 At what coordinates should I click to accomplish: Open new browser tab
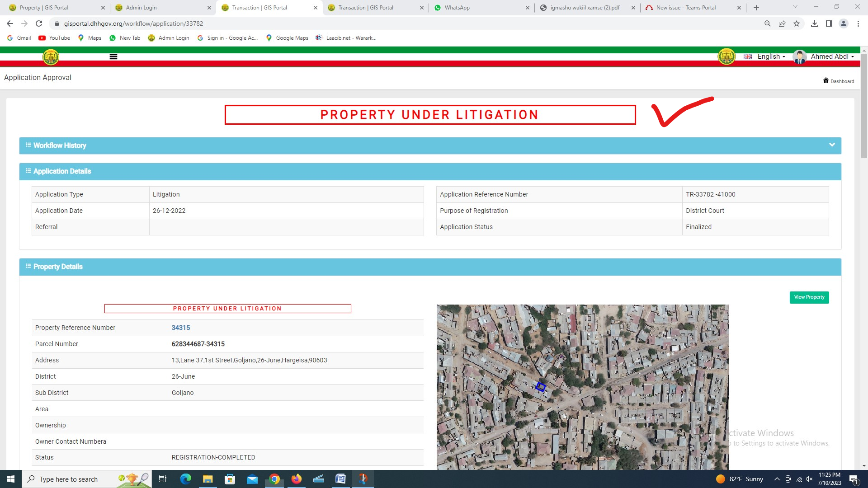pos(756,8)
